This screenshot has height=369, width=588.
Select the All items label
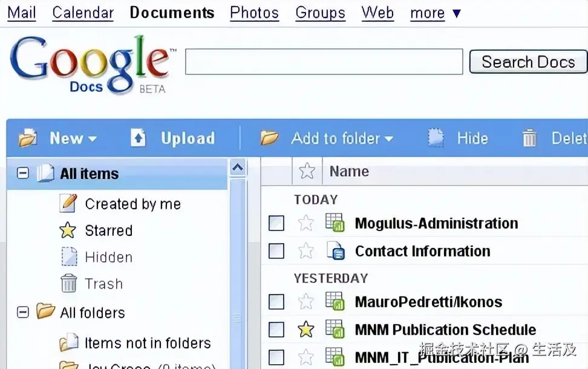tap(90, 174)
